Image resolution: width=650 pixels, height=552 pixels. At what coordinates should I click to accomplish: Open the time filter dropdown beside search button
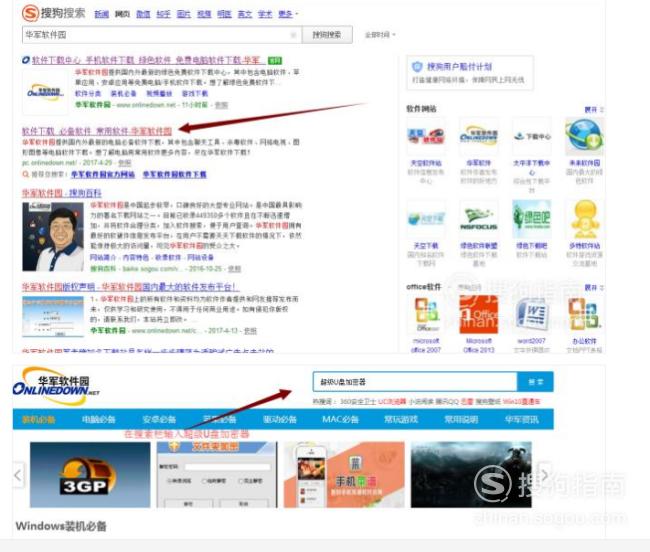[x=380, y=35]
